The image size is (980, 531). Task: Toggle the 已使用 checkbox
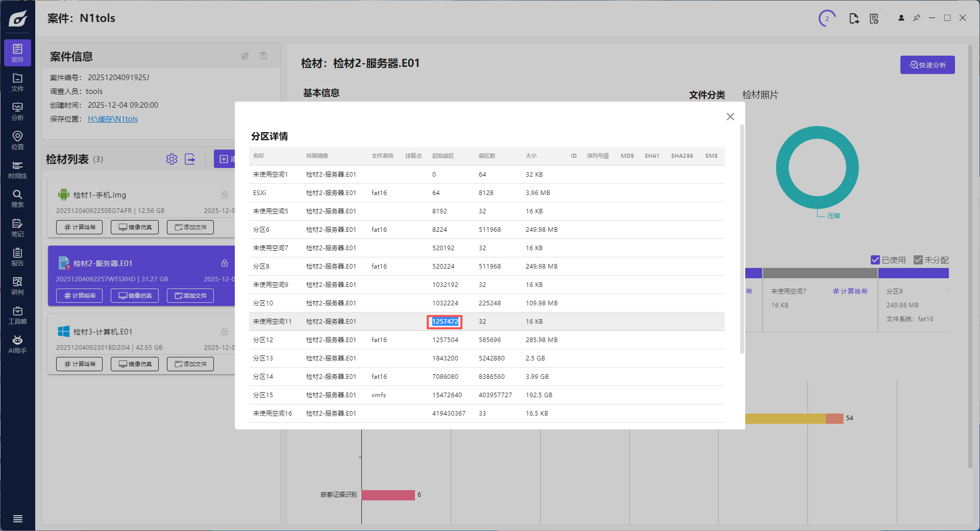(875, 260)
